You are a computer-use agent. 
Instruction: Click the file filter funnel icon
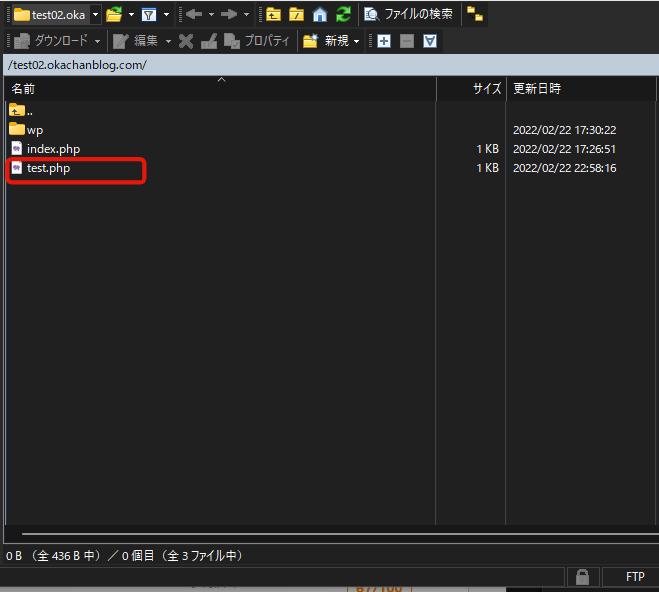[x=149, y=14]
